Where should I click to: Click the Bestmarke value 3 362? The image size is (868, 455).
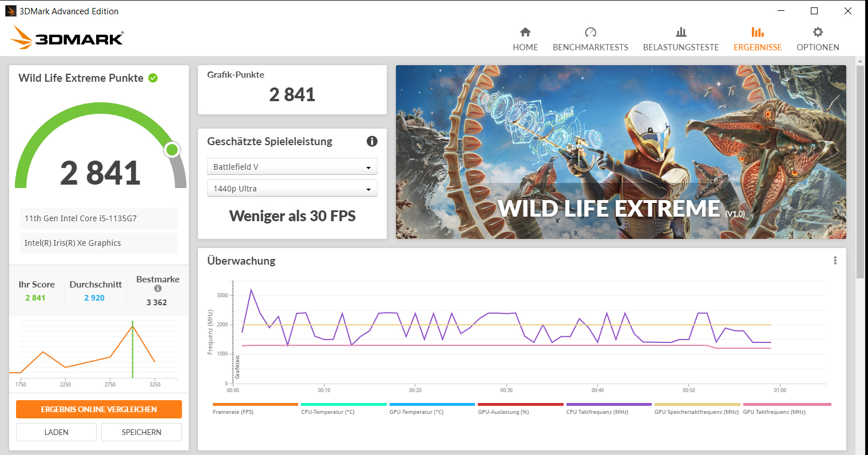tap(157, 302)
